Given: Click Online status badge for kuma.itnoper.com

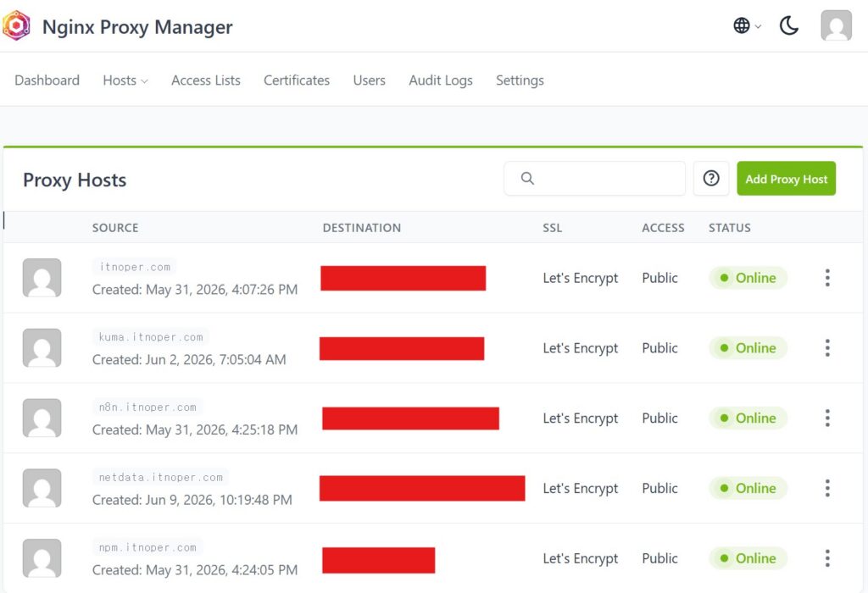Looking at the screenshot, I should pos(748,348).
